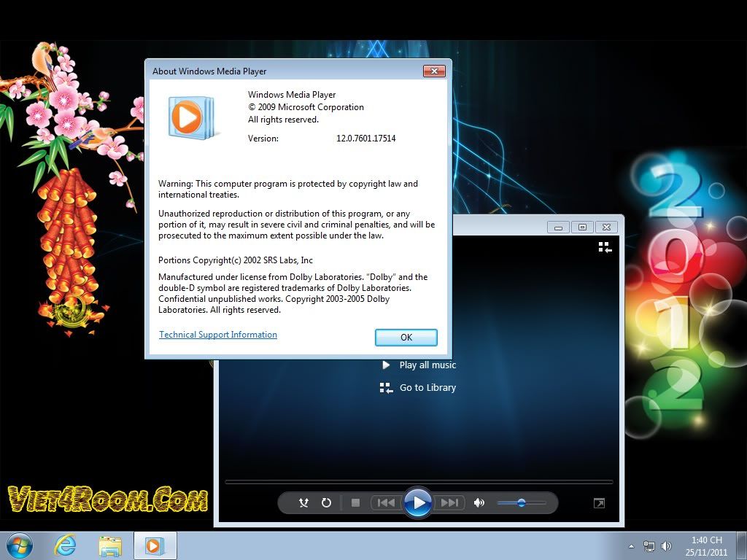Minimize the Windows Media Player window
This screenshot has width=747, height=560.
click(558, 227)
